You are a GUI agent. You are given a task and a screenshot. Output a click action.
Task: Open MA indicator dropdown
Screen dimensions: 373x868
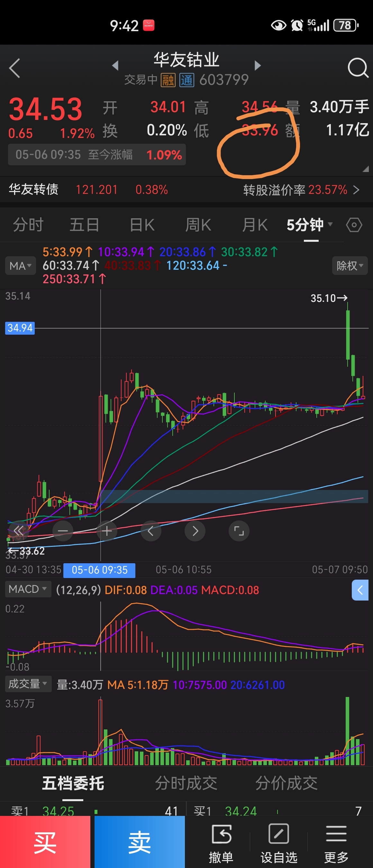[21, 266]
